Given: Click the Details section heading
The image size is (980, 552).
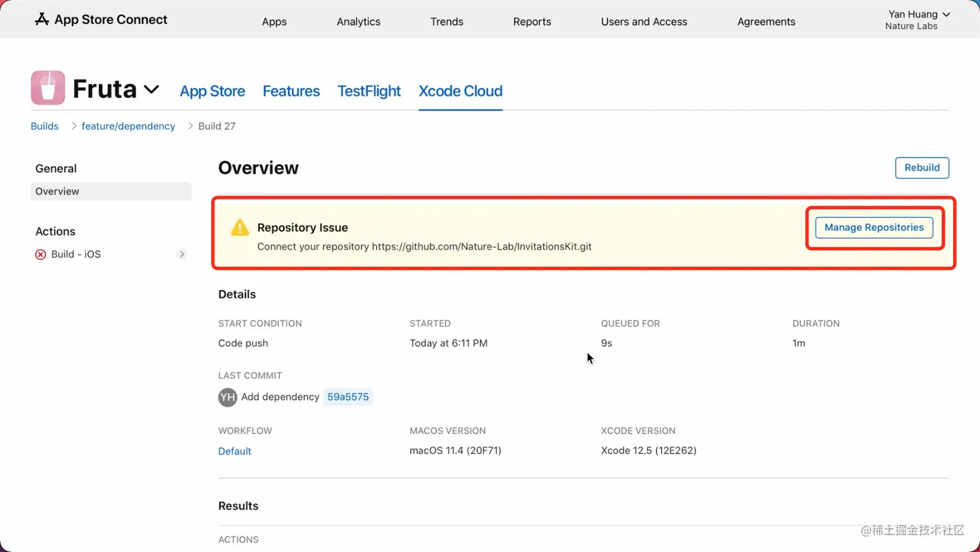Looking at the screenshot, I should pos(237,294).
